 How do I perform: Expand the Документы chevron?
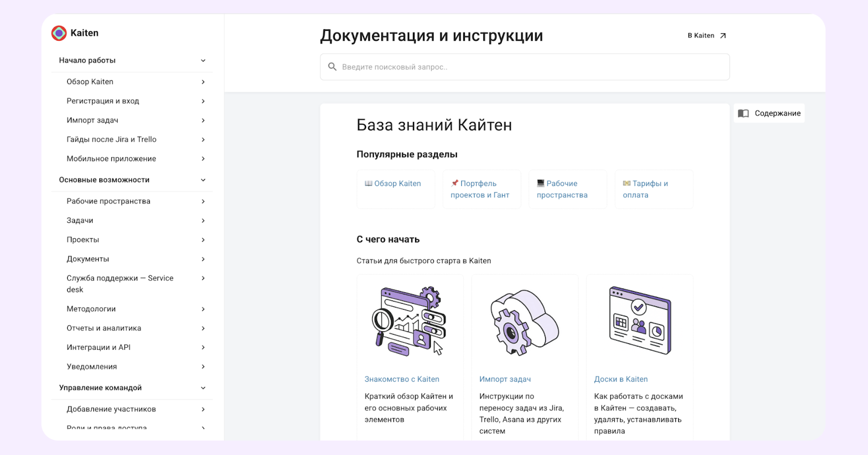point(203,259)
